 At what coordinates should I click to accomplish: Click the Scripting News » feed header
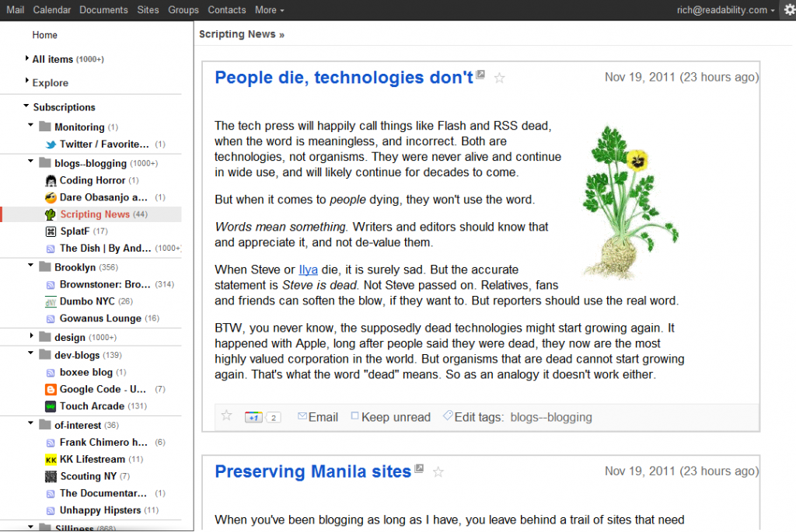242,34
